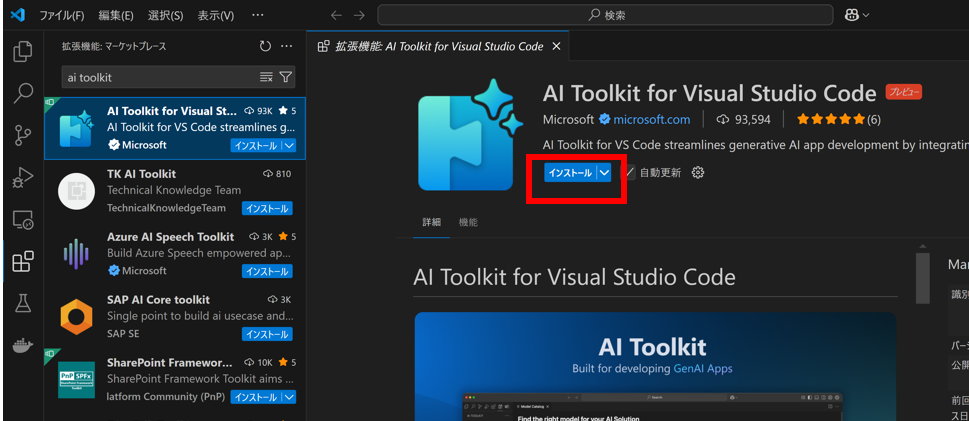Open the extension settings gear

pyautogui.click(x=698, y=172)
